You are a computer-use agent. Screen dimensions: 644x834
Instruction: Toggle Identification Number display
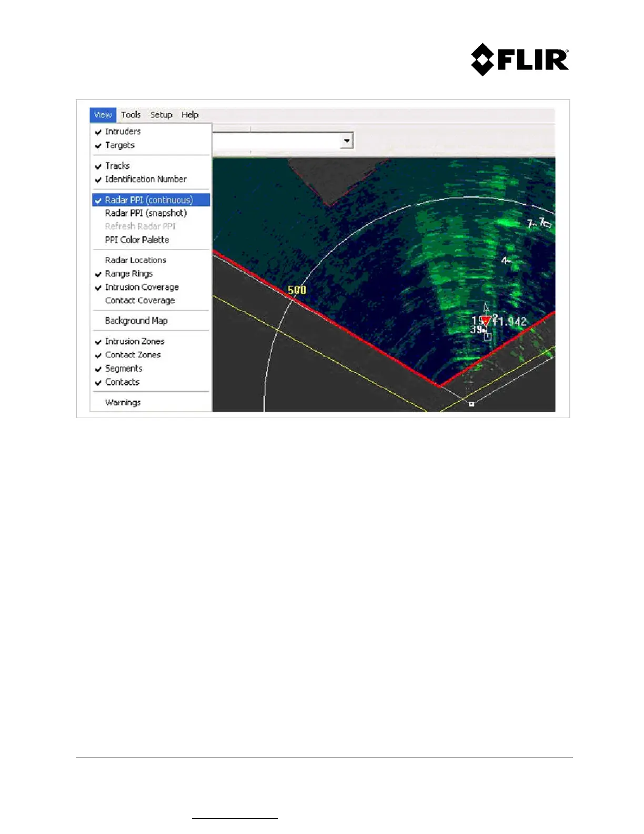tap(151, 179)
